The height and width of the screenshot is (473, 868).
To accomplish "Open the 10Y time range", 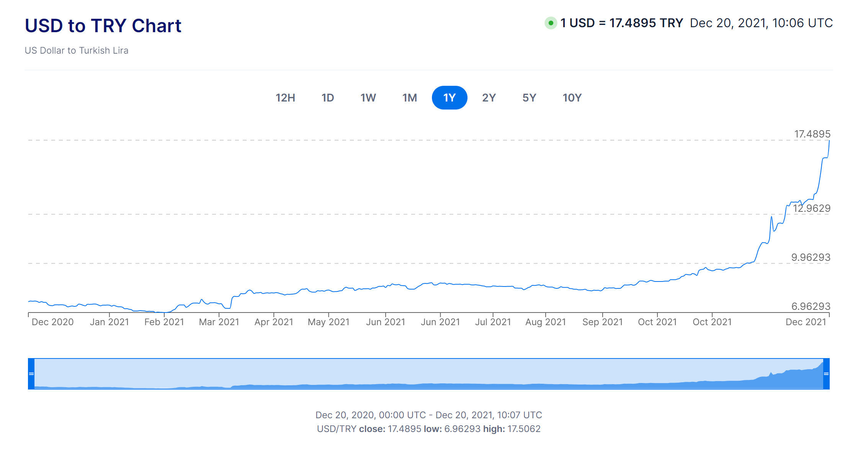I will point(572,98).
